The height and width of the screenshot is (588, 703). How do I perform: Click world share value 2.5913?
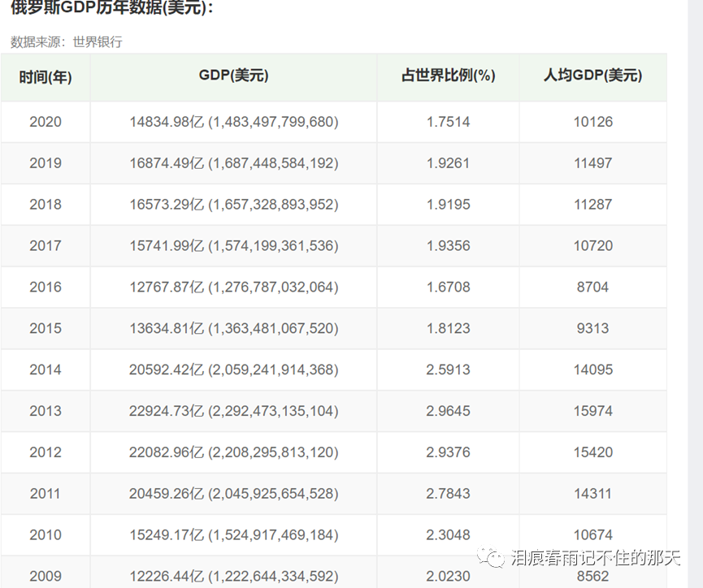(449, 370)
